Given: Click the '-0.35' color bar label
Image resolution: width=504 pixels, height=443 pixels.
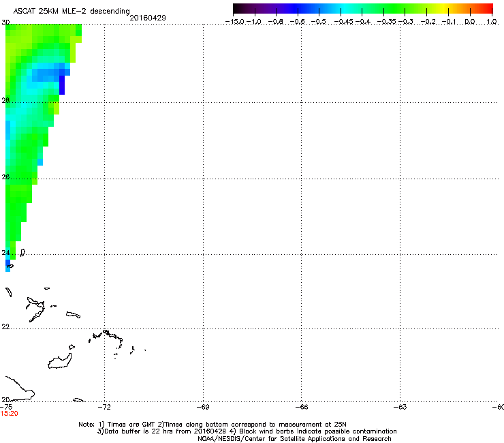Looking at the screenshot, I should (387, 22).
